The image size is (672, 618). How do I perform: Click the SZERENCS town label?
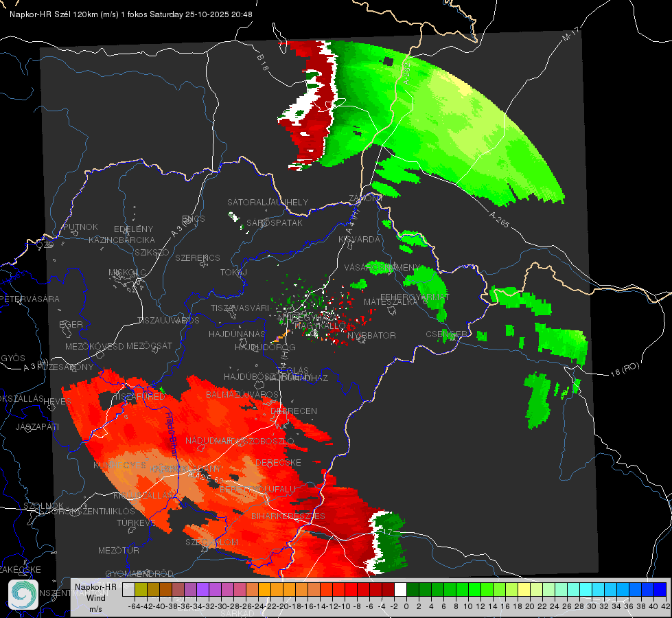tap(198, 257)
